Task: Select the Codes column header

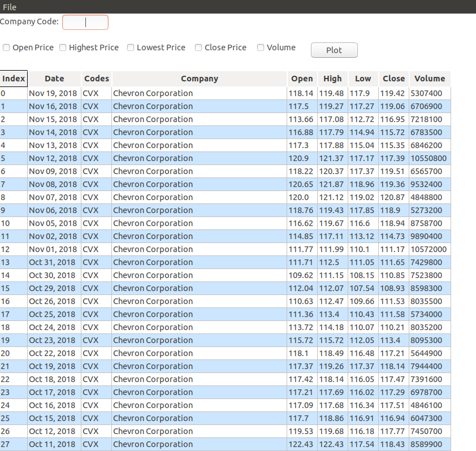Action: tap(96, 79)
